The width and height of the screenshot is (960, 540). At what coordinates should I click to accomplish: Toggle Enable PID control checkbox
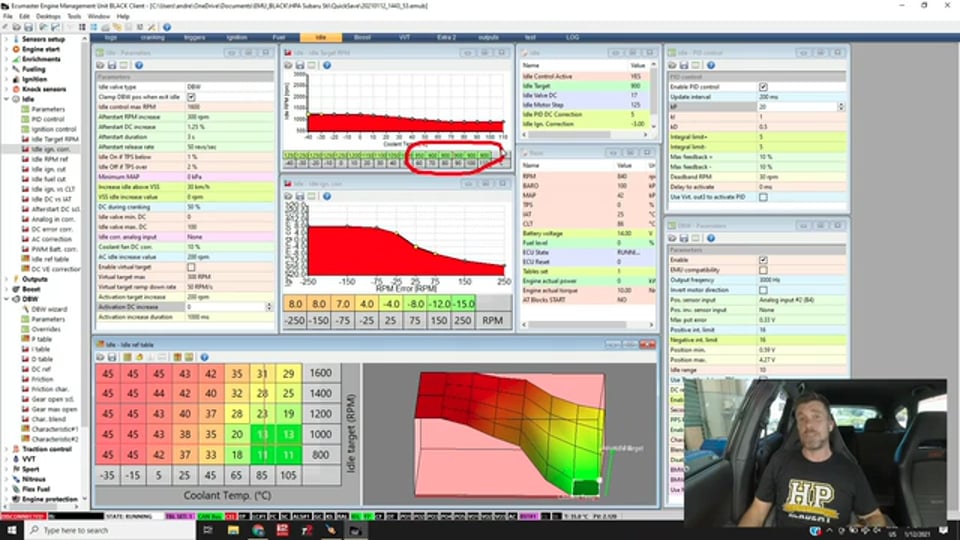(x=763, y=87)
